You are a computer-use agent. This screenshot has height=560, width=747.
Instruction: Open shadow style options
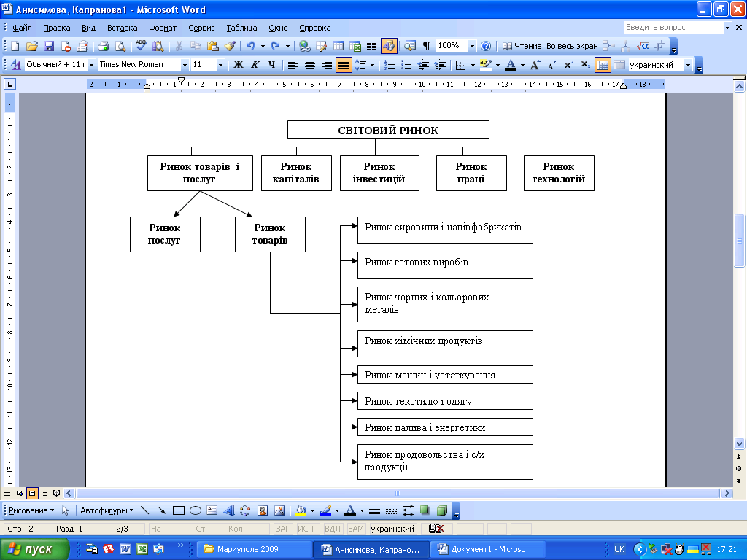(x=425, y=510)
